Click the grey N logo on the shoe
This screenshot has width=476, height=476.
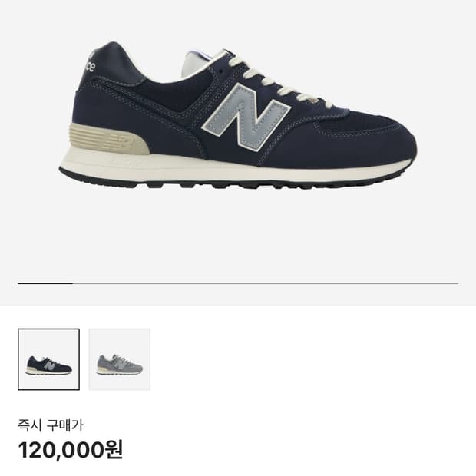click(x=245, y=117)
